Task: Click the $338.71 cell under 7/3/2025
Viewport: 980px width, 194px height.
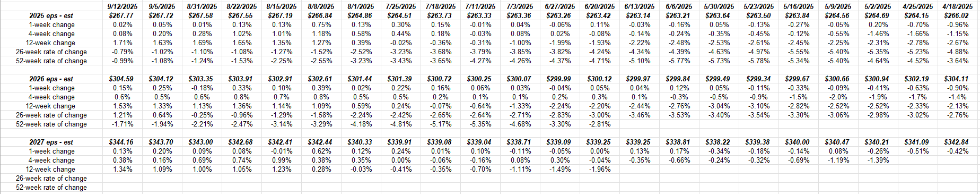Action: [520, 142]
